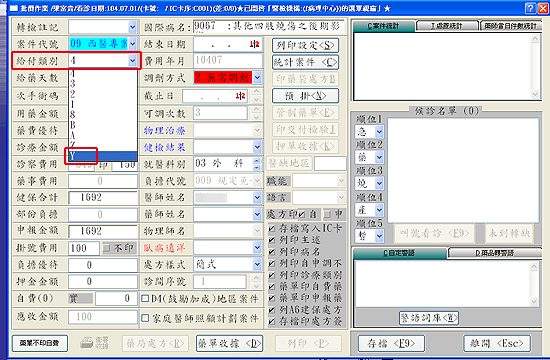The image size is (550, 360).
Task: Click the help question mark in title bar
Action: click(x=530, y=8)
